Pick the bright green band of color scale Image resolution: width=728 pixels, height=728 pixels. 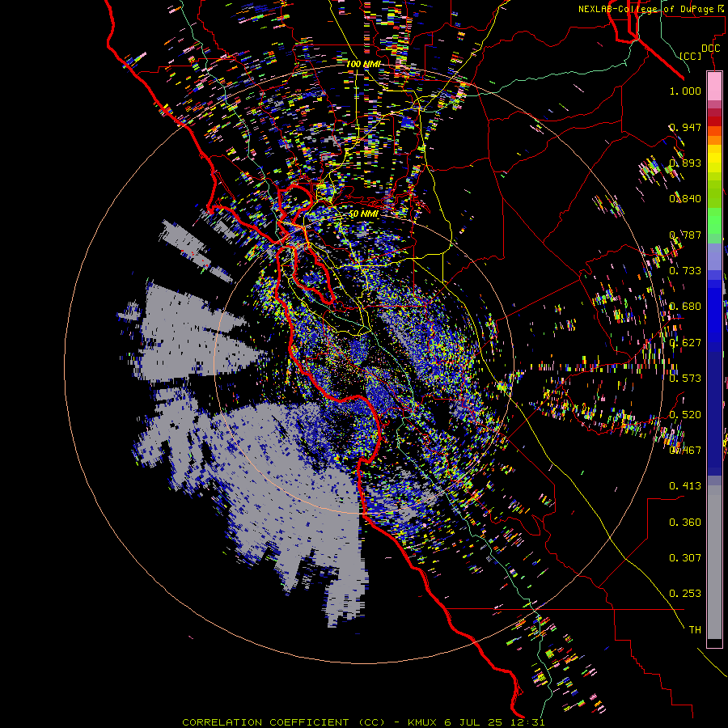click(714, 221)
